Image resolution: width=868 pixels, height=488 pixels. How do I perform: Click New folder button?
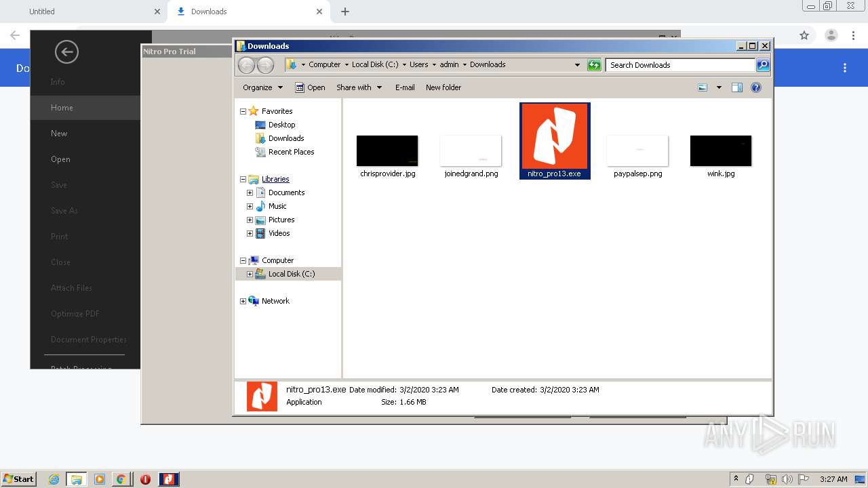(443, 87)
